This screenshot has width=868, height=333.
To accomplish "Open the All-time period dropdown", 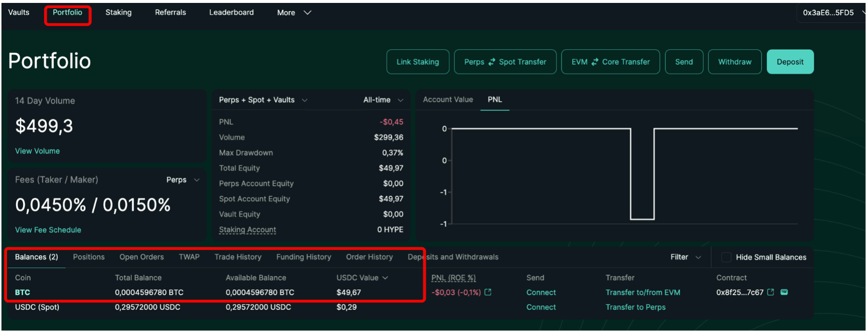I will pos(383,100).
